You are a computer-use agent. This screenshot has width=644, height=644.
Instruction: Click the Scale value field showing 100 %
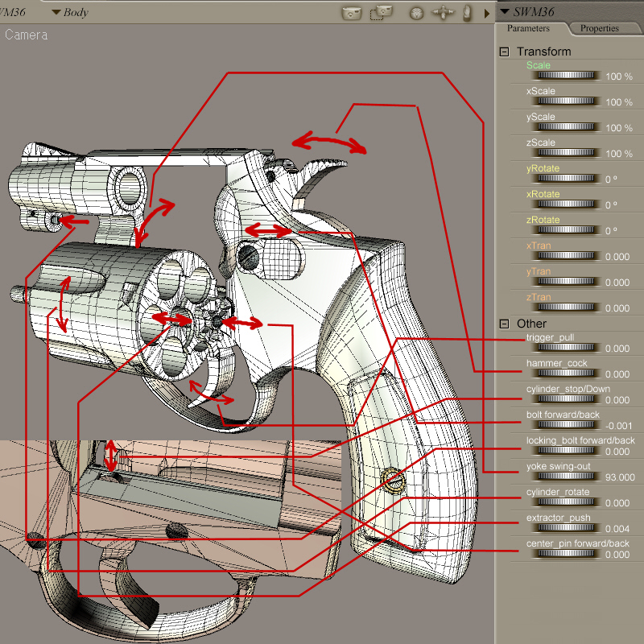click(x=618, y=76)
